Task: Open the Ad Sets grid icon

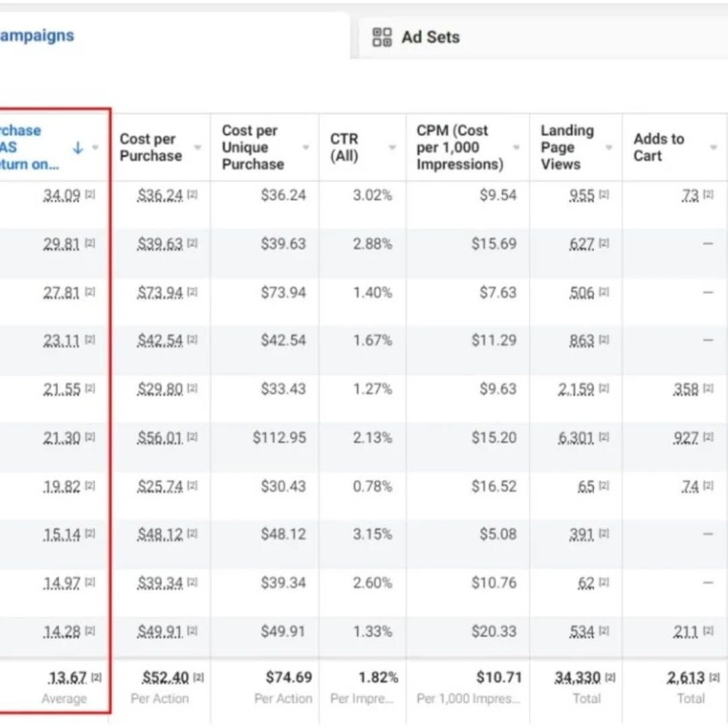Action: coord(382,37)
